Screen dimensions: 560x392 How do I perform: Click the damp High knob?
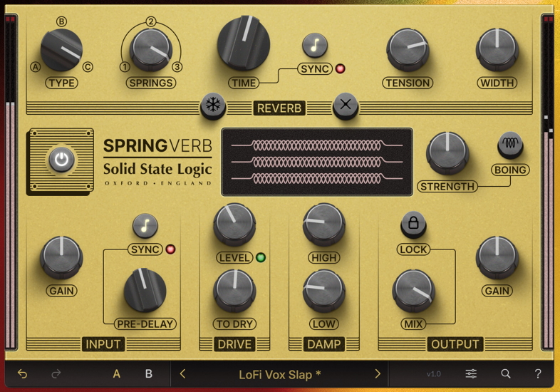pos(323,224)
